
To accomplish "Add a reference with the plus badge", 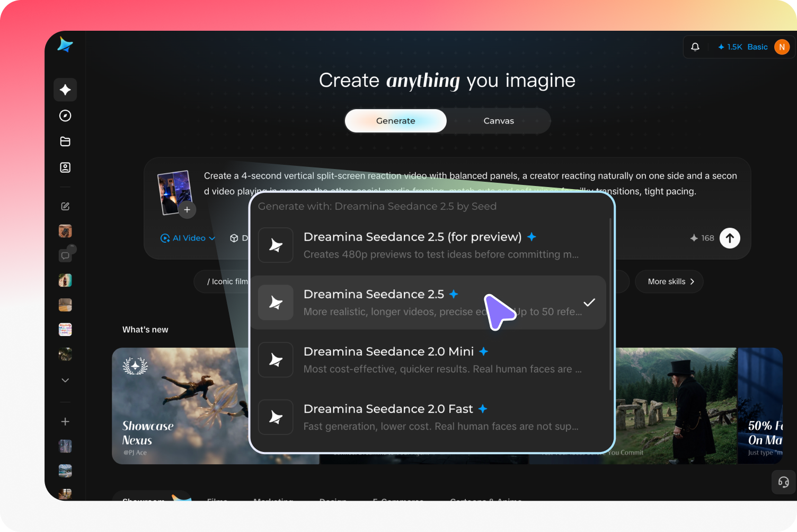I will pos(187,209).
